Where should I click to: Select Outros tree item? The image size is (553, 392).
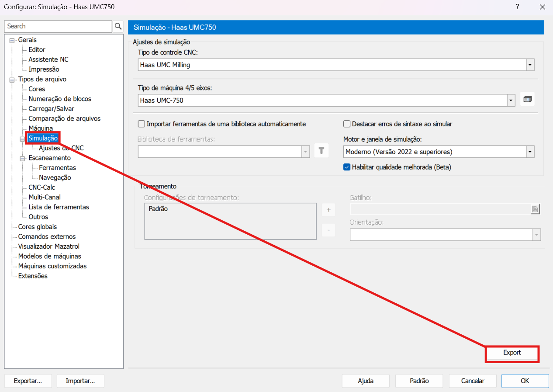[x=38, y=217]
